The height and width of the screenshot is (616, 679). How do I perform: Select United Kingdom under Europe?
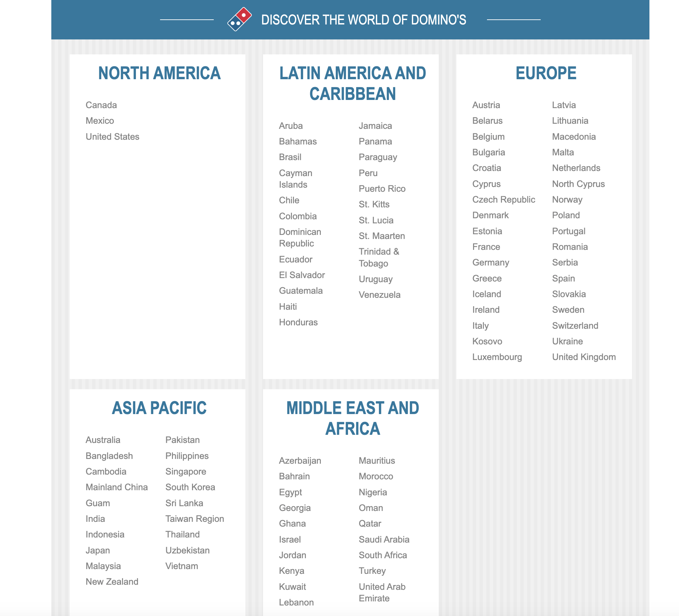click(x=584, y=357)
